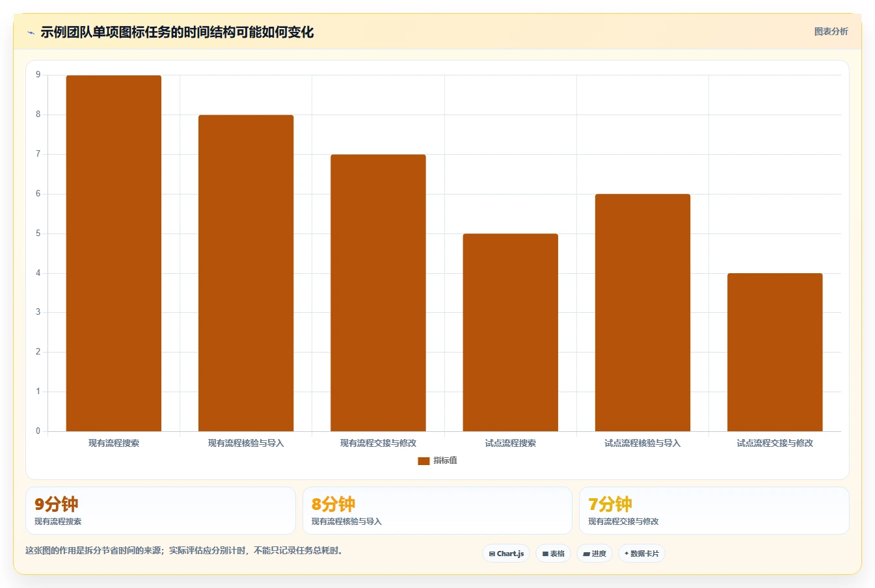Click the 现有流程搜索 bar in chart
Image resolution: width=875 pixels, height=588 pixels.
[114, 253]
